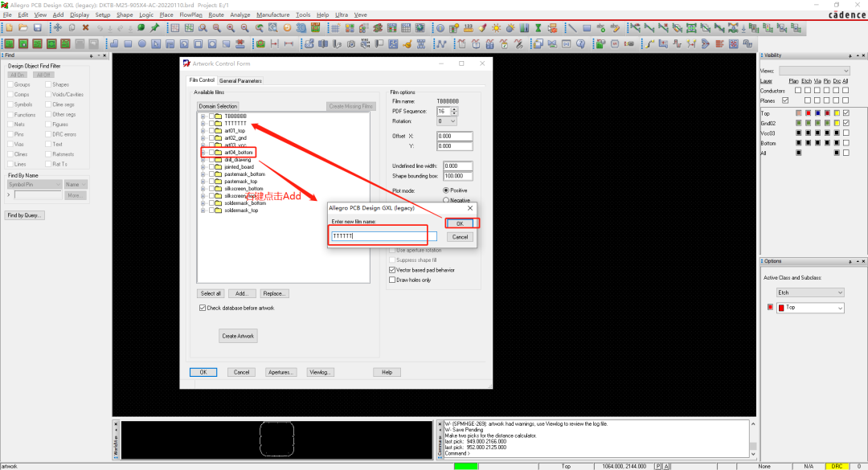Open the Manufacture menu
The height and width of the screenshot is (470, 868).
pyautogui.click(x=273, y=15)
